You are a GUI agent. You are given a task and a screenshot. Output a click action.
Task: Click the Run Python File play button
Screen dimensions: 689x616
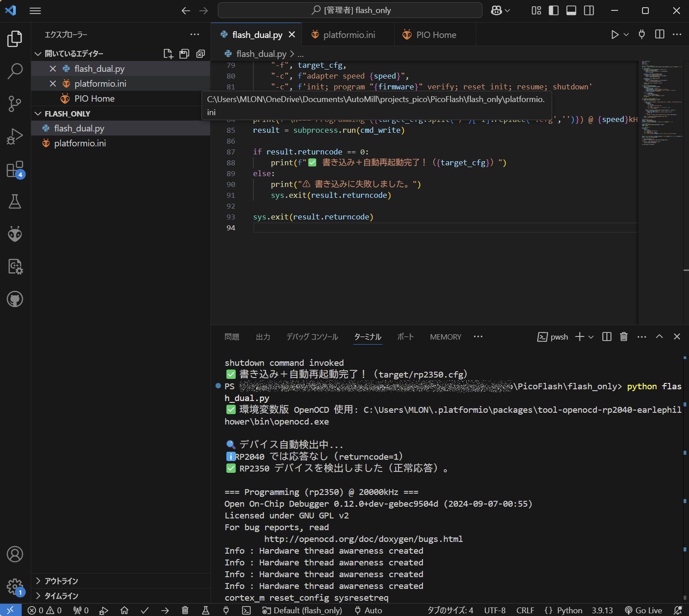click(614, 35)
